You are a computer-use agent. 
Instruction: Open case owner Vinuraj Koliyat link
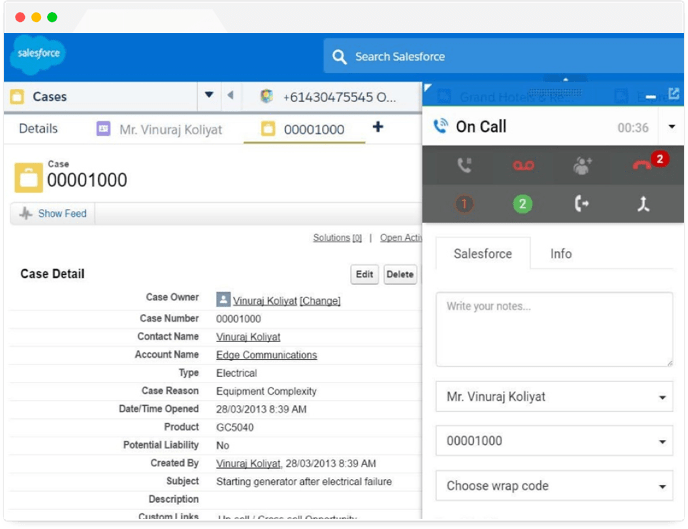click(x=265, y=301)
